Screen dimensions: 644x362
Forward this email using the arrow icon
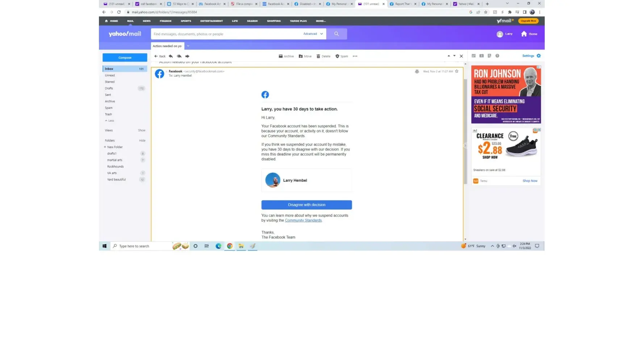(187, 56)
